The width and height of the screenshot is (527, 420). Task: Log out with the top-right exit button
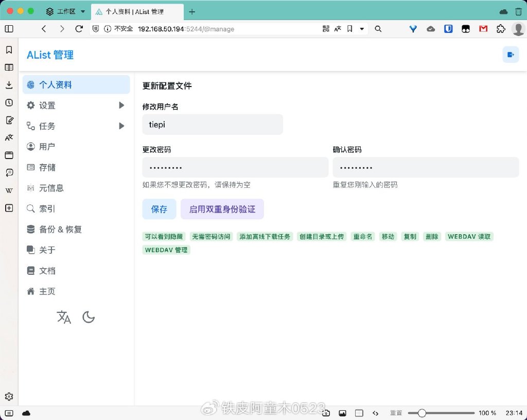(x=511, y=55)
